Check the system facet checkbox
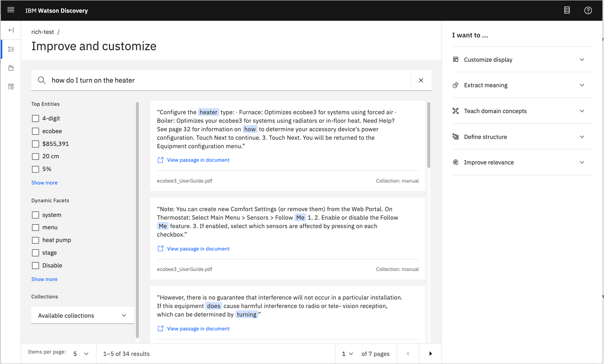The image size is (604, 364). [36, 215]
